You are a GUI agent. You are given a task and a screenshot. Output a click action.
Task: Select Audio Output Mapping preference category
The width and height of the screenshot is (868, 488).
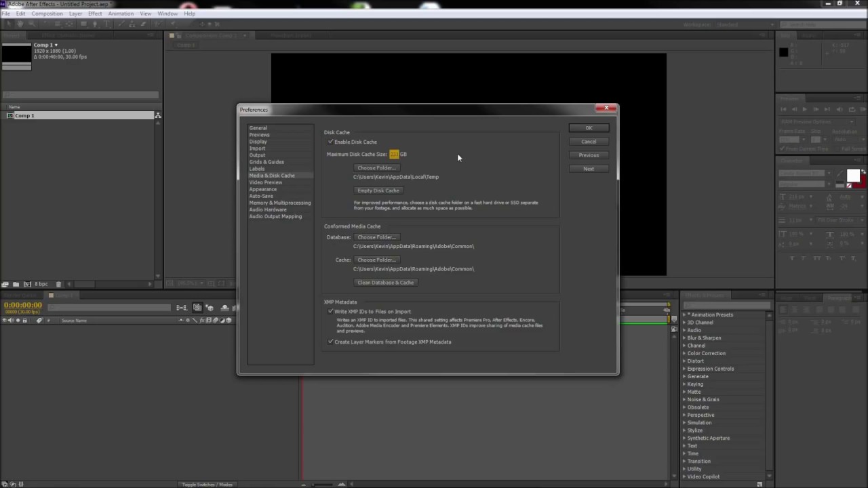click(275, 216)
